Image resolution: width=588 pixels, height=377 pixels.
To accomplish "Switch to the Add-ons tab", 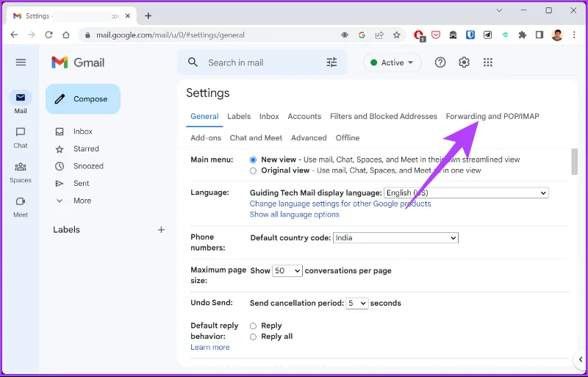I will pos(206,137).
